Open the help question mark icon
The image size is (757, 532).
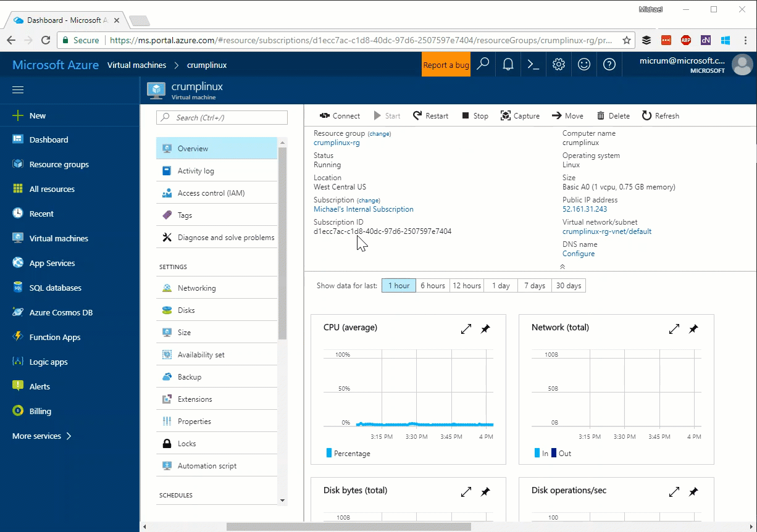click(609, 65)
